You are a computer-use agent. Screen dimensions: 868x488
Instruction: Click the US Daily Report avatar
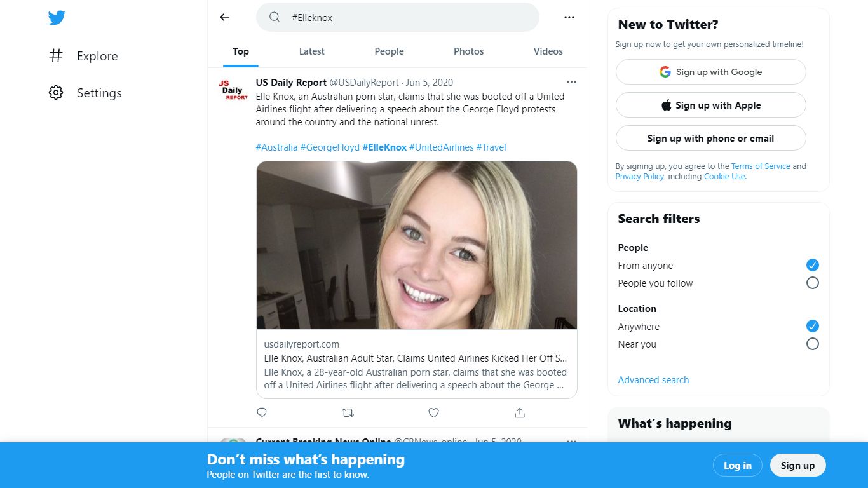[x=233, y=90]
